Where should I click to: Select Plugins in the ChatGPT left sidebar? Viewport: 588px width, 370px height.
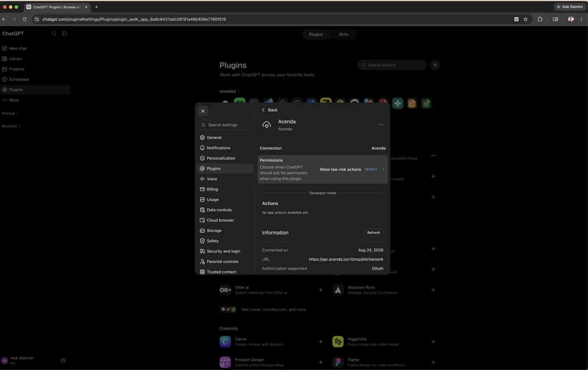pyautogui.click(x=35, y=90)
